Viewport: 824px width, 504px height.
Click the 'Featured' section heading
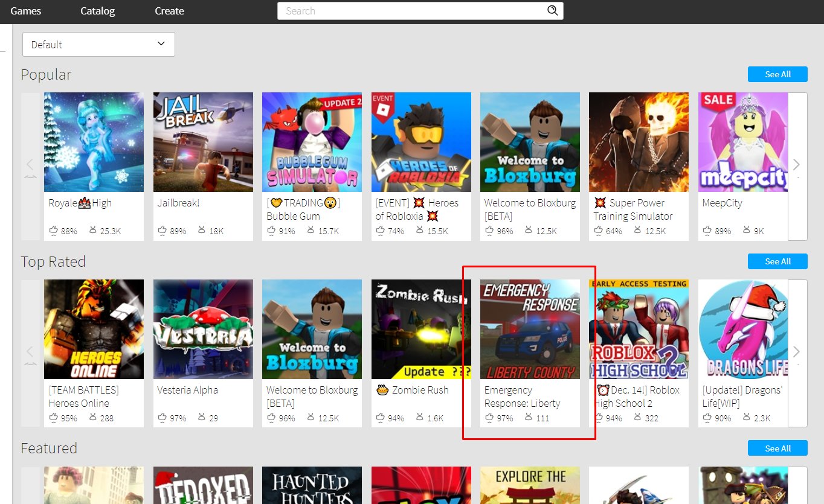click(49, 448)
